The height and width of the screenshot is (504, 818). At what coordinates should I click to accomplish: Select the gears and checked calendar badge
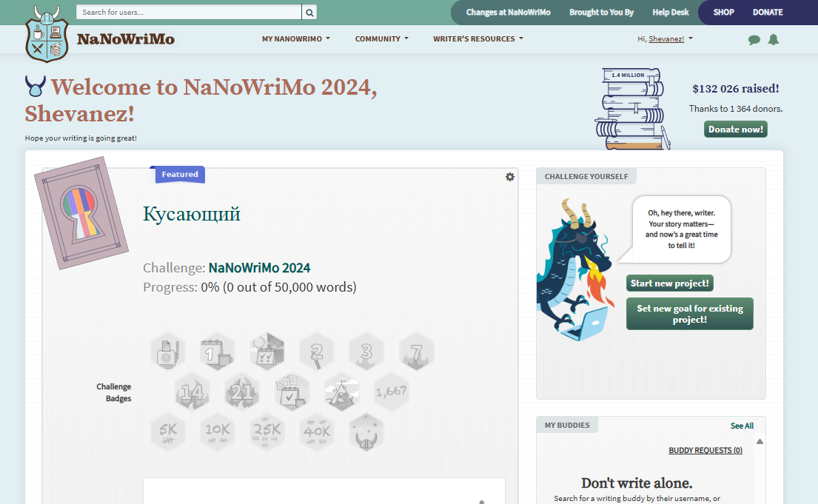coord(267,352)
